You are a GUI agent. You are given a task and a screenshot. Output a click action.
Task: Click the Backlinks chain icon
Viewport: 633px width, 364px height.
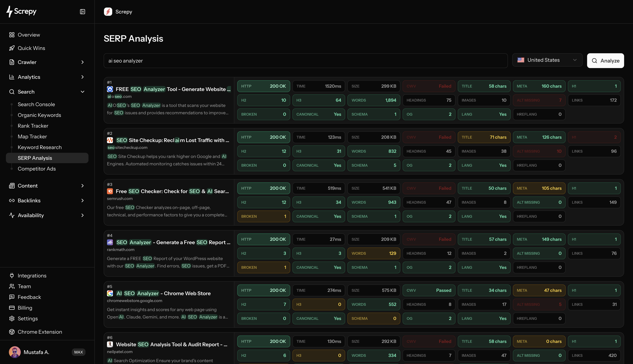point(12,200)
